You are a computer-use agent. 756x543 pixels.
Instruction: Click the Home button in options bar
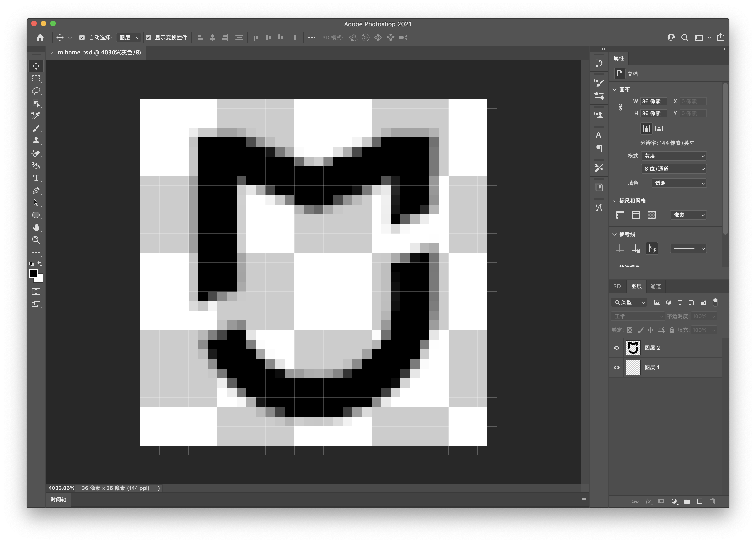tap(40, 38)
